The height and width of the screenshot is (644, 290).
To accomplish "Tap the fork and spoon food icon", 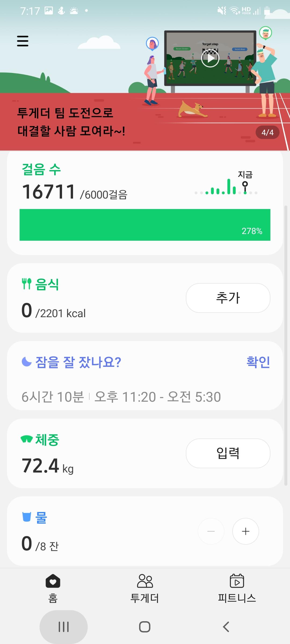I will point(27,284).
